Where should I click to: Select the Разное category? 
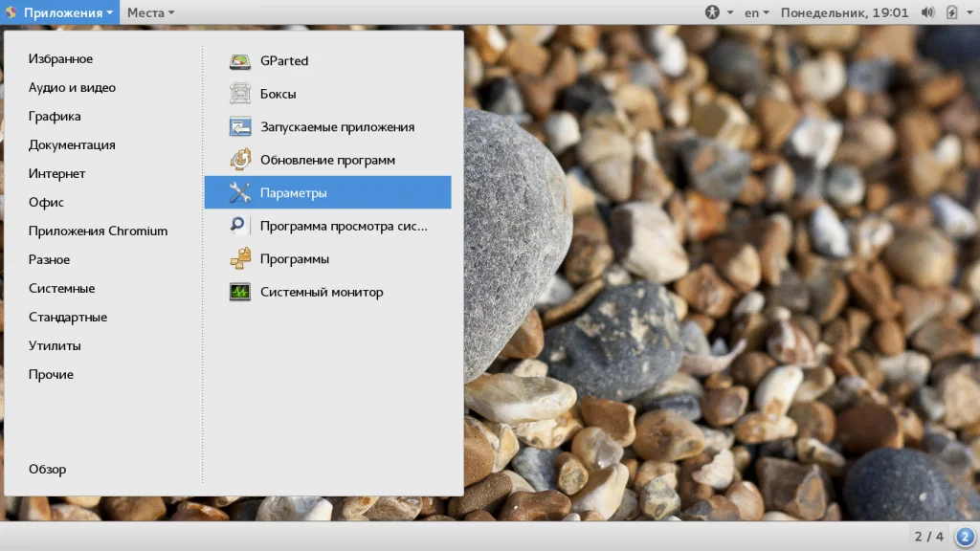(x=49, y=260)
